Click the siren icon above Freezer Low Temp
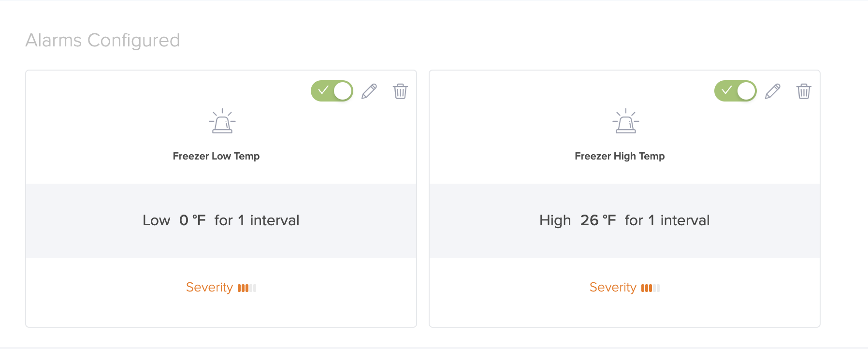 [222, 121]
